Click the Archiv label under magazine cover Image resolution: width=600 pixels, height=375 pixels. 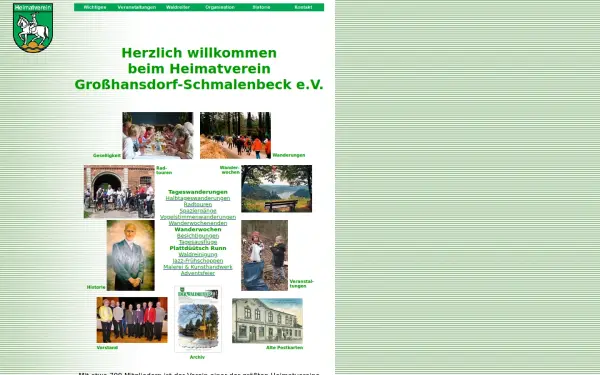point(197,357)
